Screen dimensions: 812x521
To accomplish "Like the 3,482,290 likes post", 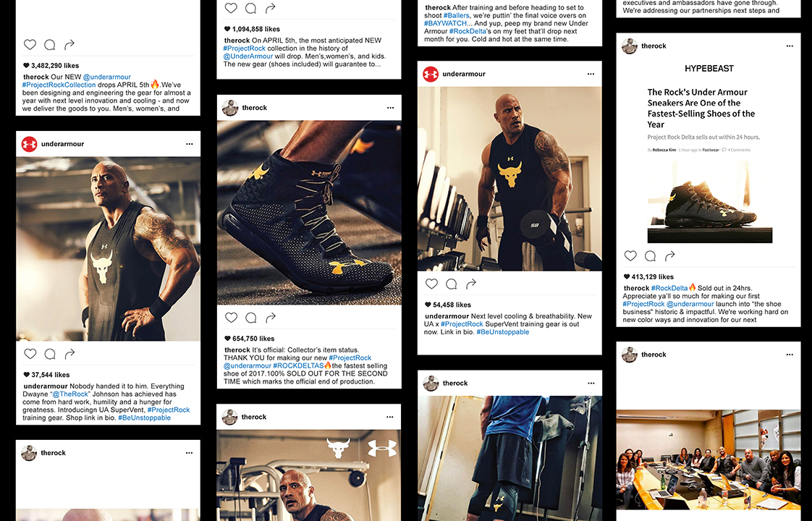I will point(30,45).
